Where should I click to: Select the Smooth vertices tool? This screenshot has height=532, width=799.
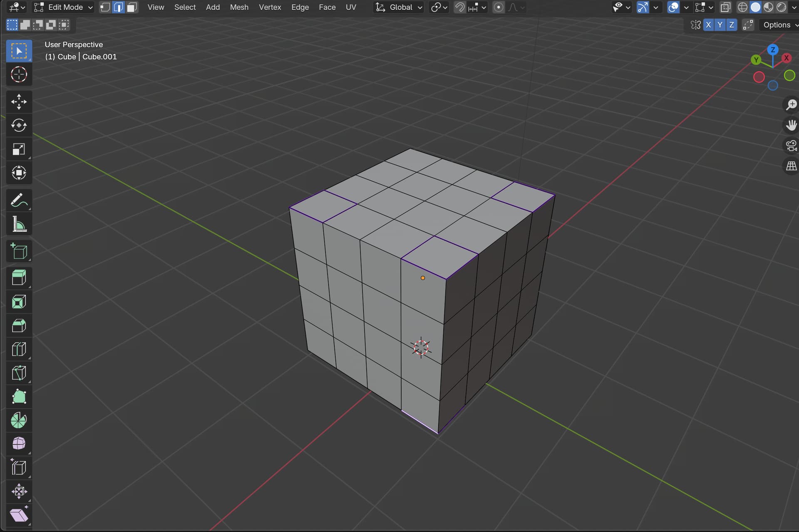click(19, 444)
